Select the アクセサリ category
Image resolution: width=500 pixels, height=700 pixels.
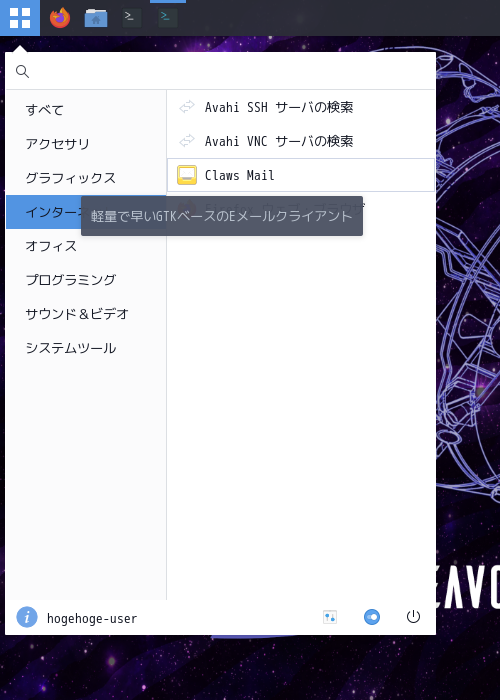pyautogui.click(x=86, y=144)
